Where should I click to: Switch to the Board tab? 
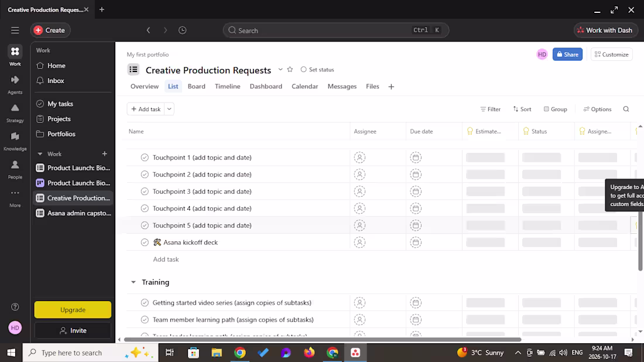point(196,86)
